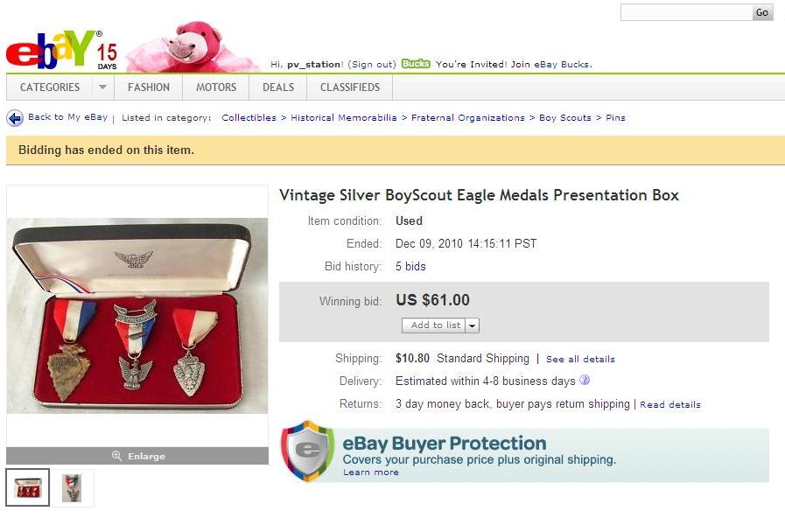Click the eBay Buyer Protection shield icon
The width and height of the screenshot is (785, 532).
point(307,451)
